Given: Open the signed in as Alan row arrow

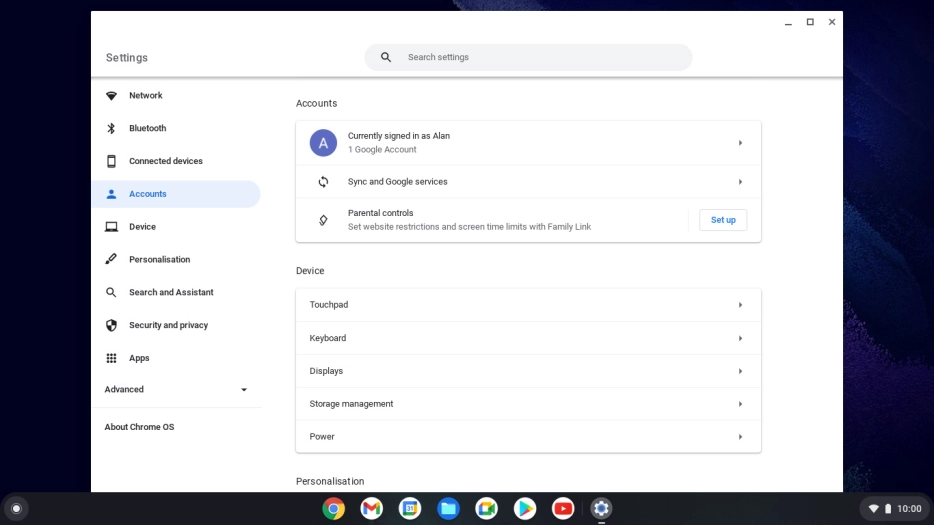Looking at the screenshot, I should coord(740,143).
